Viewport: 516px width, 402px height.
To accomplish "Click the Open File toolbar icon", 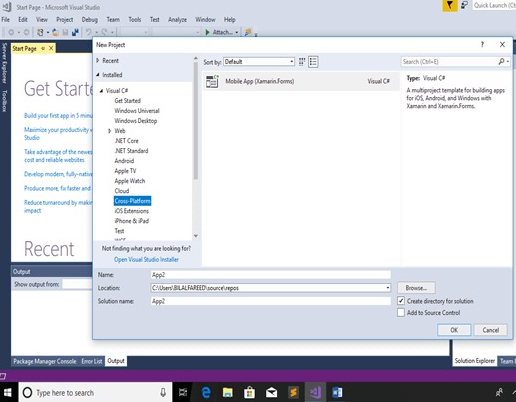I will (x=56, y=32).
